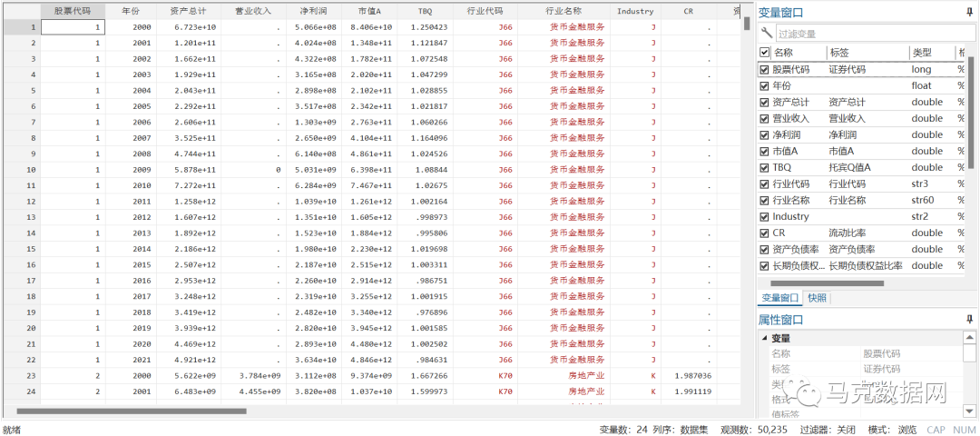Click the data grid horizontal scrollbar thumb
Viewport: 980px width, 436px height.
click(132, 411)
